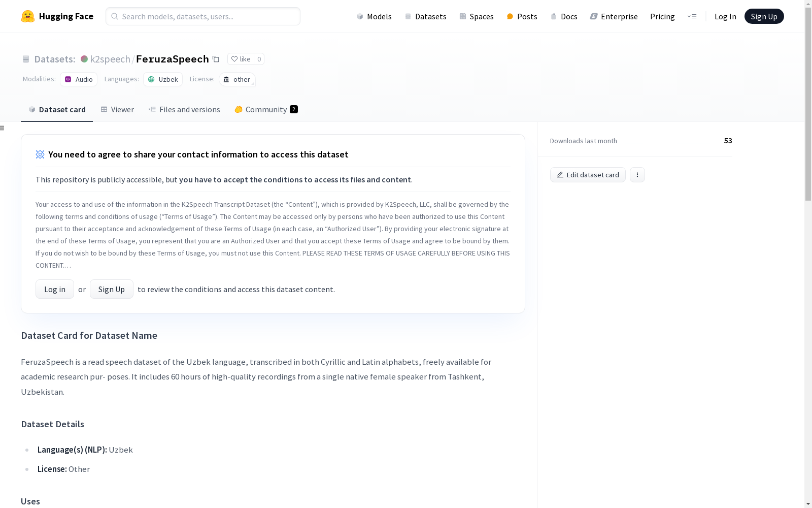Click the Datasets database icon beside the heading

coord(26,59)
